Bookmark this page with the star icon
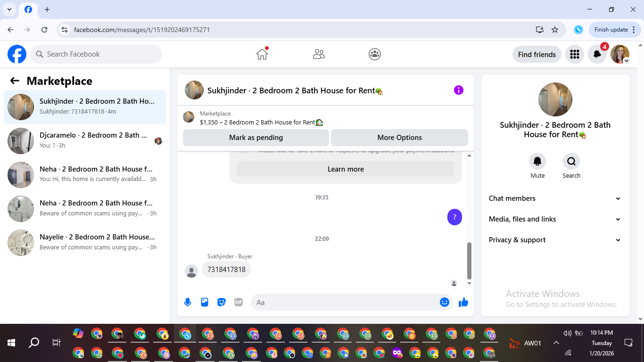The height and width of the screenshot is (362, 644). [x=555, y=30]
